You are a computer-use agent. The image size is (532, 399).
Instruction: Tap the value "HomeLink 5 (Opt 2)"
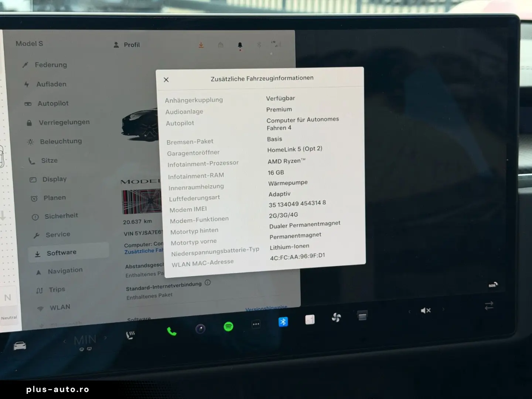(x=295, y=149)
